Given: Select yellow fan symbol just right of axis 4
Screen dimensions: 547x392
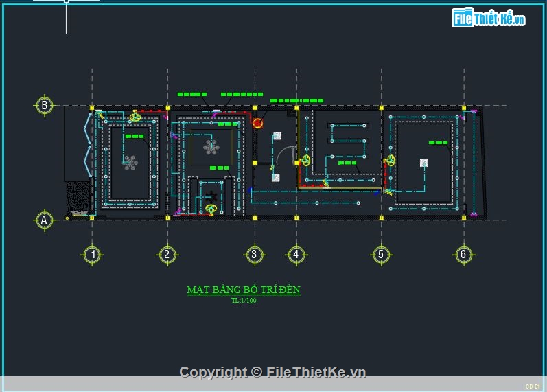Looking at the screenshot, I should [x=306, y=160].
